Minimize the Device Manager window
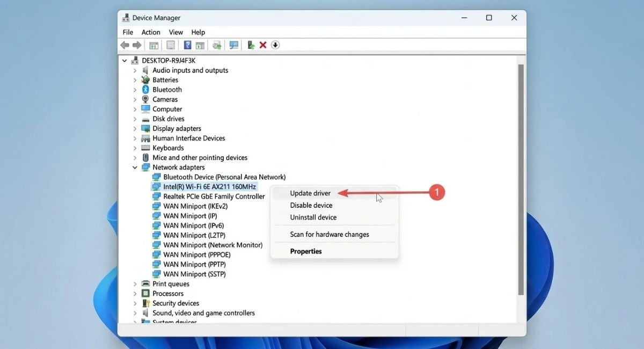Image resolution: width=644 pixels, height=349 pixels. (464, 18)
